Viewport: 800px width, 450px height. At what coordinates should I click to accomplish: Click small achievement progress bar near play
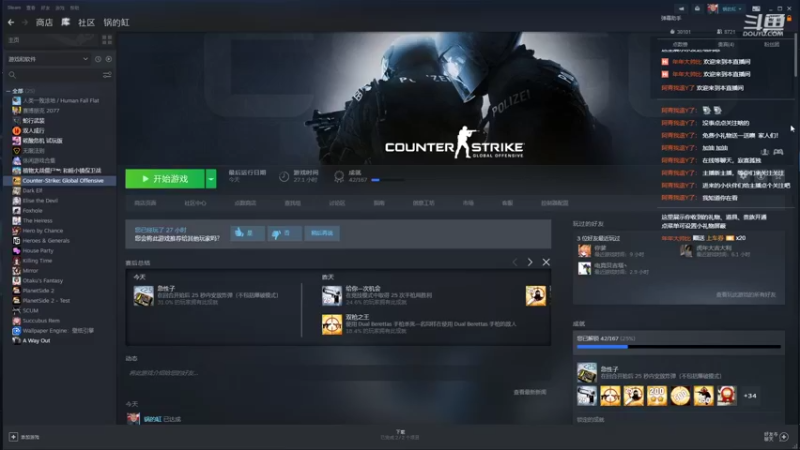pyautogui.click(x=388, y=180)
